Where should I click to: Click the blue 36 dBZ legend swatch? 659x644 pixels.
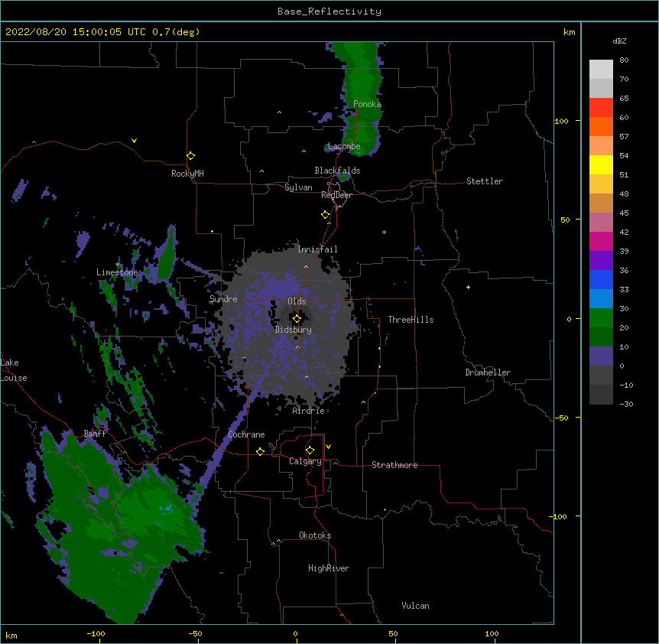pos(601,279)
